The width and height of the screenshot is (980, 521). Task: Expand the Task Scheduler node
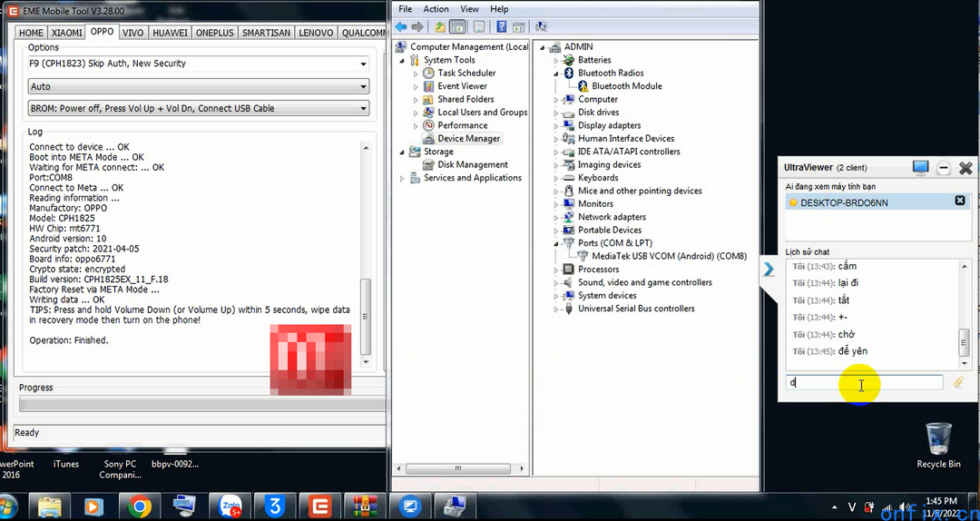(x=416, y=74)
